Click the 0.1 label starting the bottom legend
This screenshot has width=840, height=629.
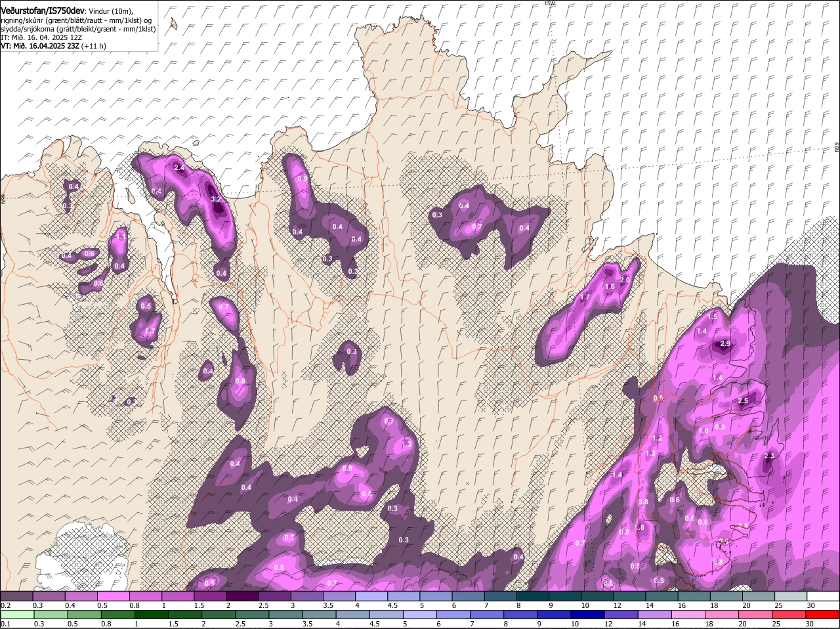5,624
